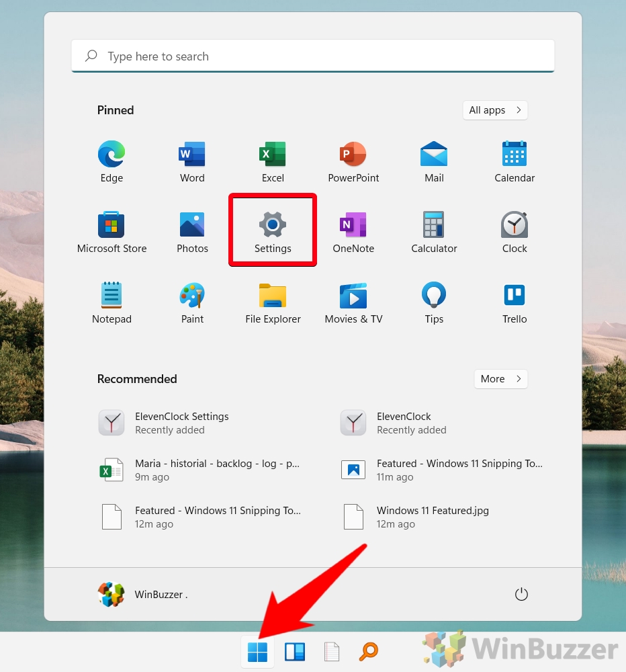Expand the All apps list
The height and width of the screenshot is (672, 626).
495,110
